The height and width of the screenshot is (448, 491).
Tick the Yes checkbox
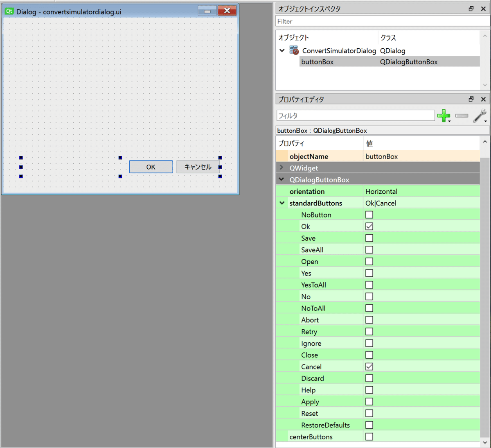coord(369,273)
